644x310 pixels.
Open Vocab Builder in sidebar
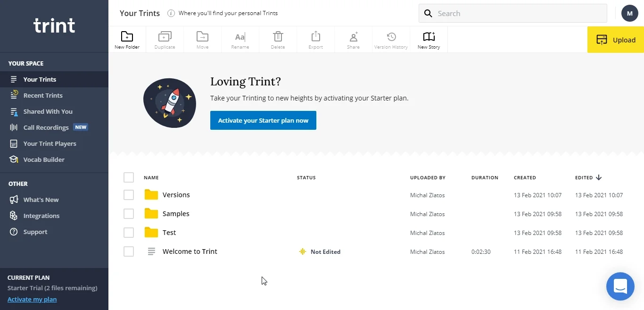tap(54, 159)
